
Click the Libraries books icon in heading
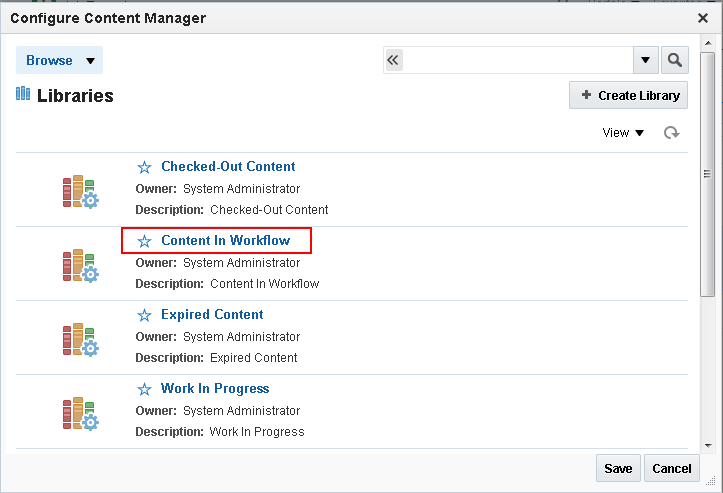click(x=23, y=95)
